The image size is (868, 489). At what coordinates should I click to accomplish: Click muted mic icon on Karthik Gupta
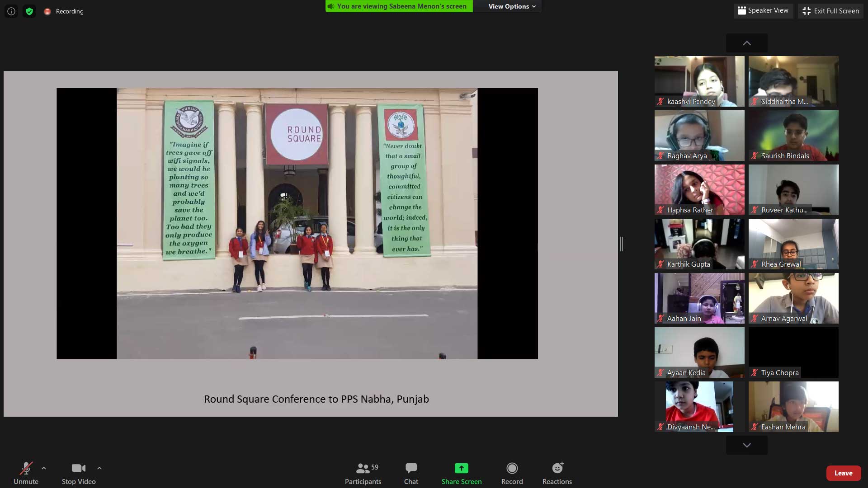660,264
